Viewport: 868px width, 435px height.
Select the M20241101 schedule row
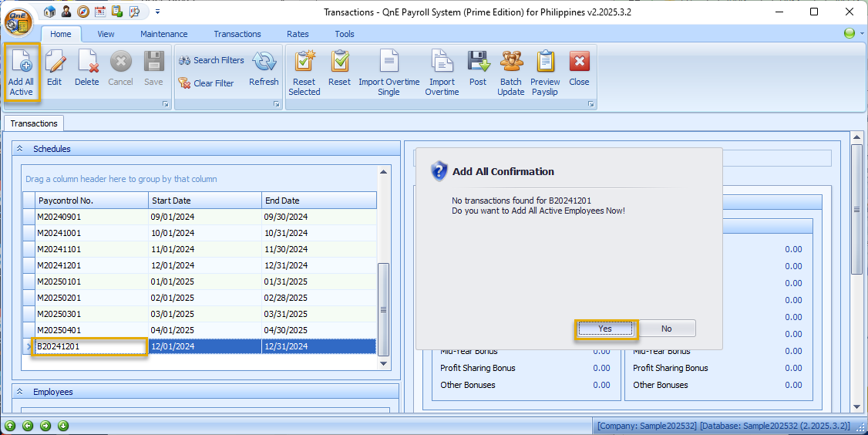pos(200,249)
